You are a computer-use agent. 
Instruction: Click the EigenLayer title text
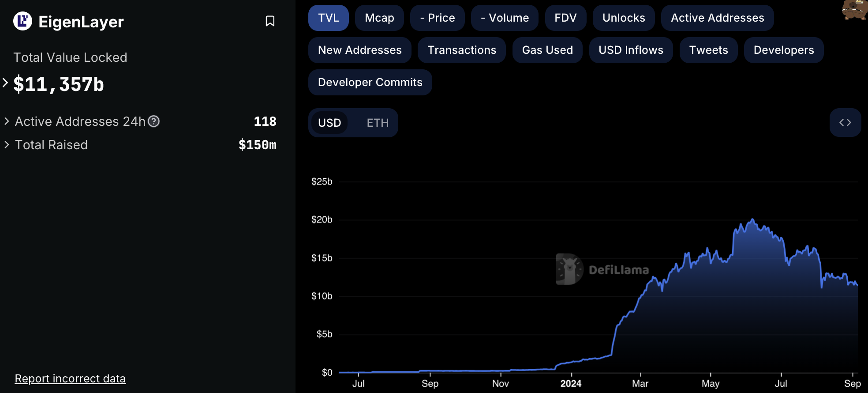point(81,22)
